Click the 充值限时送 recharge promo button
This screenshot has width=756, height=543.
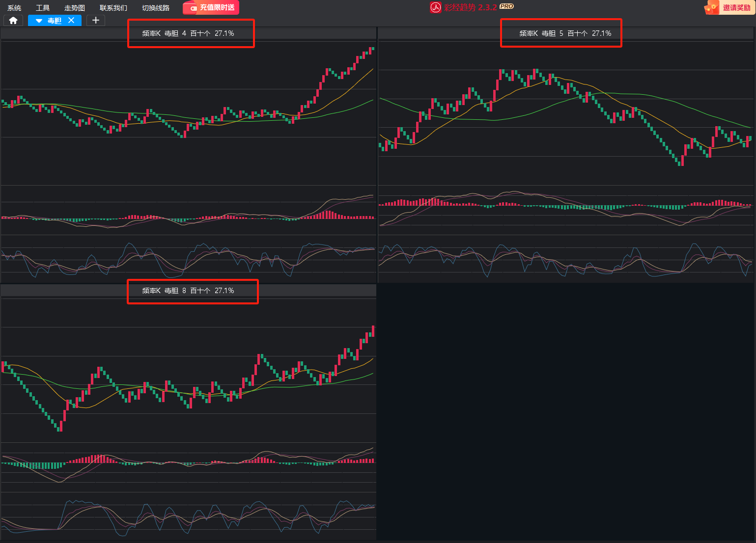pyautogui.click(x=211, y=7)
